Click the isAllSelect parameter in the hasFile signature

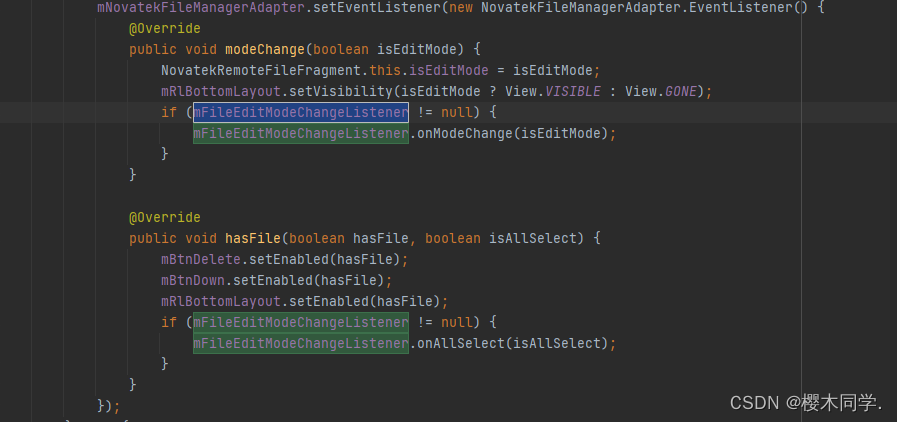tap(532, 238)
